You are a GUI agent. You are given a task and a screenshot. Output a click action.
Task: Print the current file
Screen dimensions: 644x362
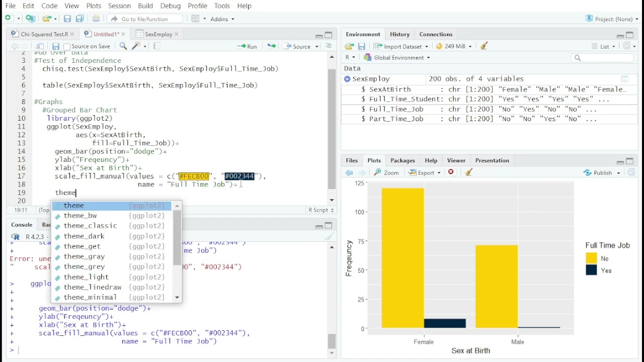[x=96, y=19]
